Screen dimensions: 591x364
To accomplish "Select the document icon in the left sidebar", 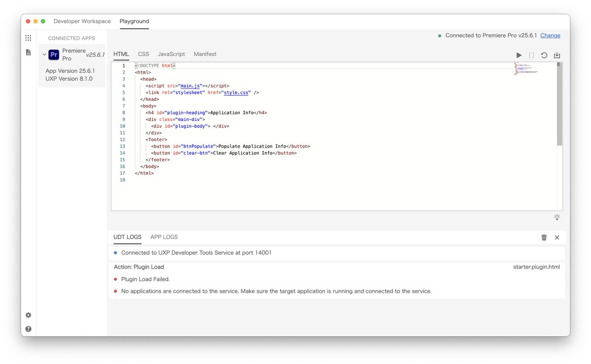I will click(x=28, y=52).
